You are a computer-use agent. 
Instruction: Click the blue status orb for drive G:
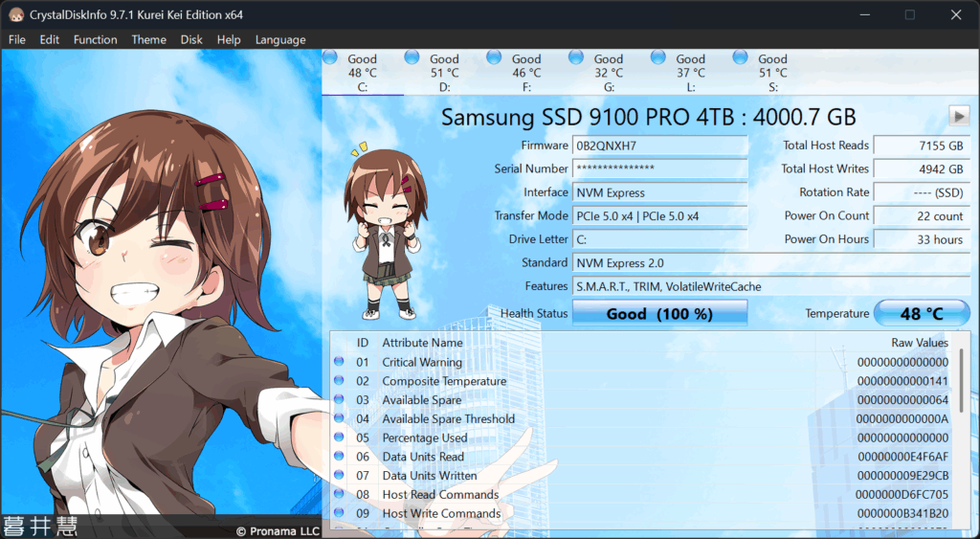pos(575,56)
